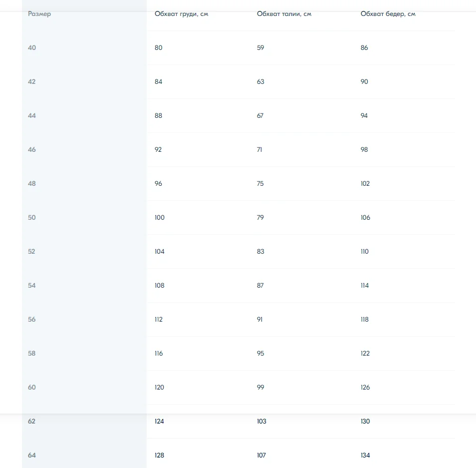The height and width of the screenshot is (468, 476).
Task: Click waist value 99 in size 60 row
Action: [260, 388]
